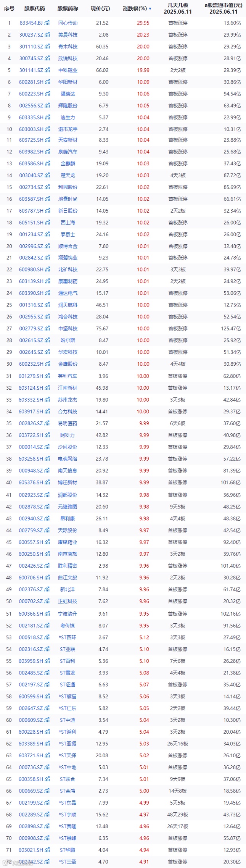Screen dimensions: 246x868
Task: Sort by 股票代码 column header
Action: (x=34, y=8)
